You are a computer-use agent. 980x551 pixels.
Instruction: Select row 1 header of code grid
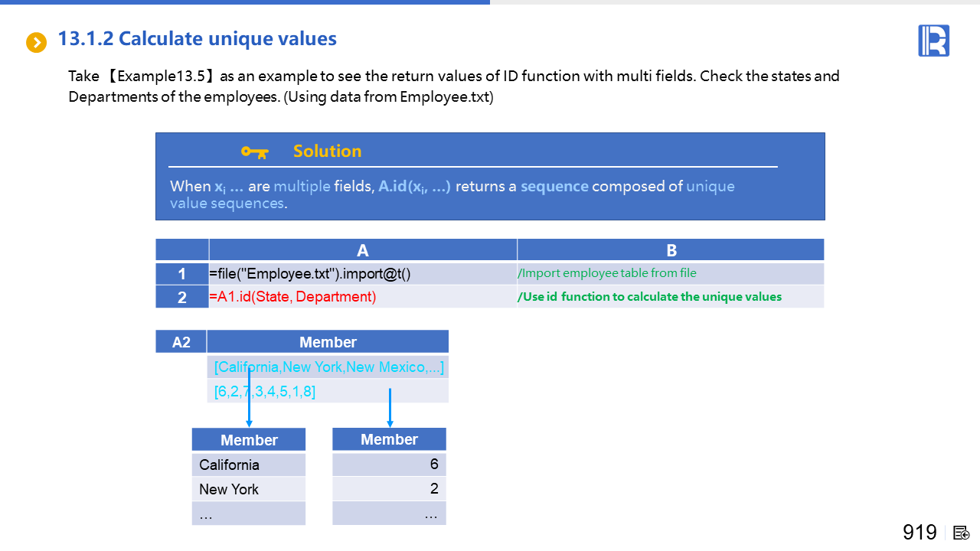[x=182, y=274]
